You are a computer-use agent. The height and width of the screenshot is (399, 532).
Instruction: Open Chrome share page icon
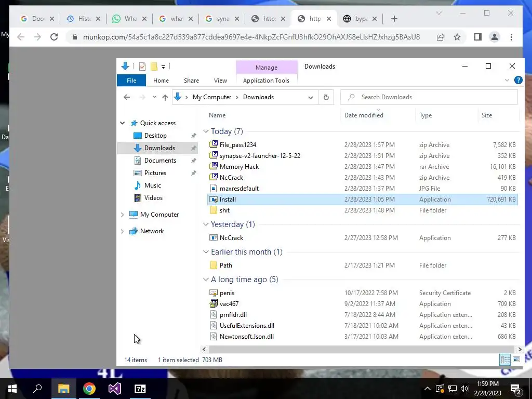(x=441, y=37)
